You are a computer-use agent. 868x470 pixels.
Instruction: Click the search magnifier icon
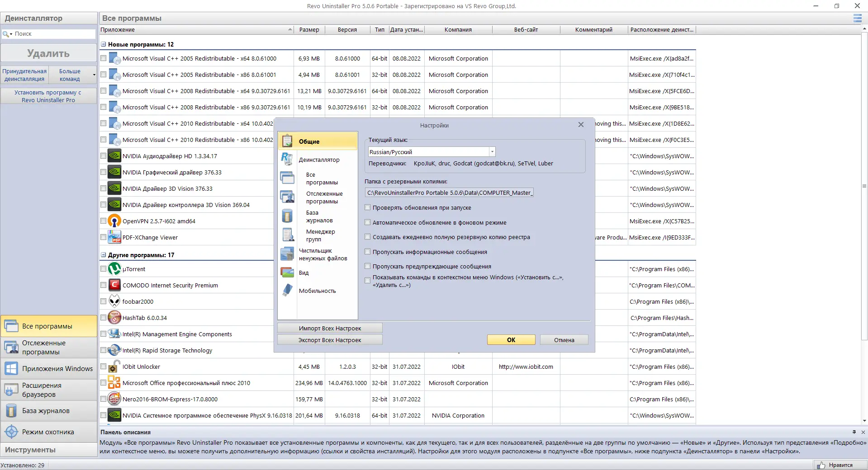tap(5, 34)
